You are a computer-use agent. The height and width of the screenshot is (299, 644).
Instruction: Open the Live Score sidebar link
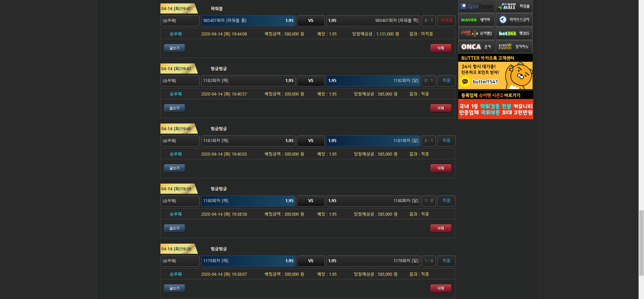pyautogui.click(x=514, y=20)
